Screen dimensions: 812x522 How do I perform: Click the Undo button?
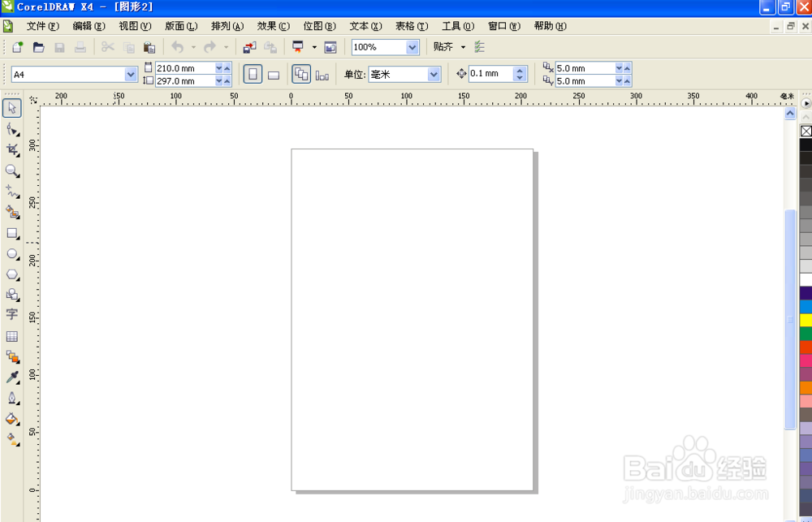[175, 47]
